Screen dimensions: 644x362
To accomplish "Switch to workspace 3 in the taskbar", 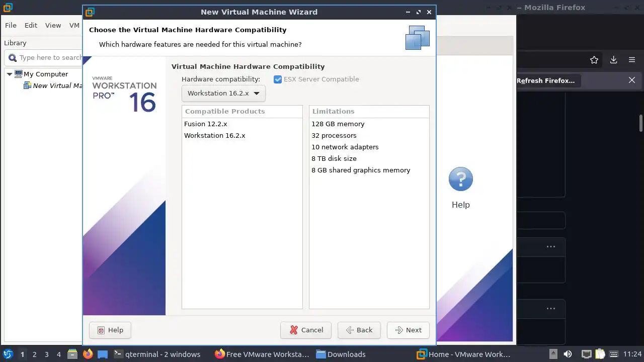I will pos(46,354).
